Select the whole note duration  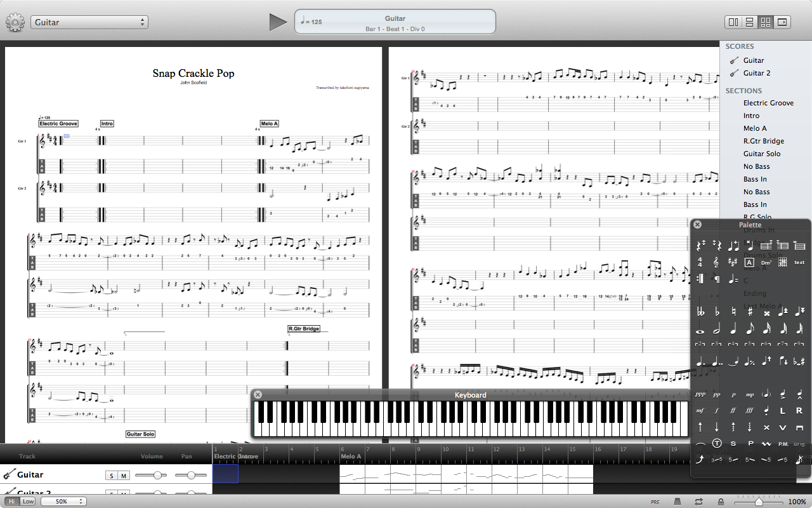(700, 331)
